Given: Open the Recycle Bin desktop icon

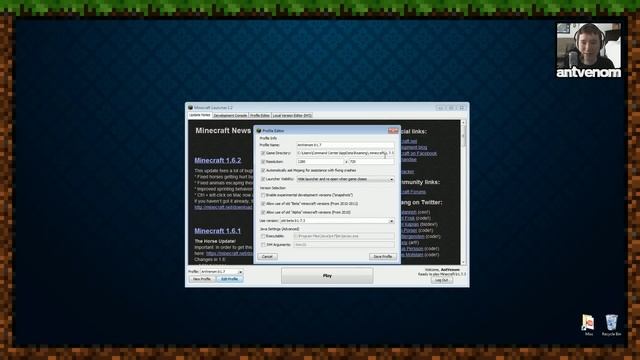Looking at the screenshot, I should (611, 325).
